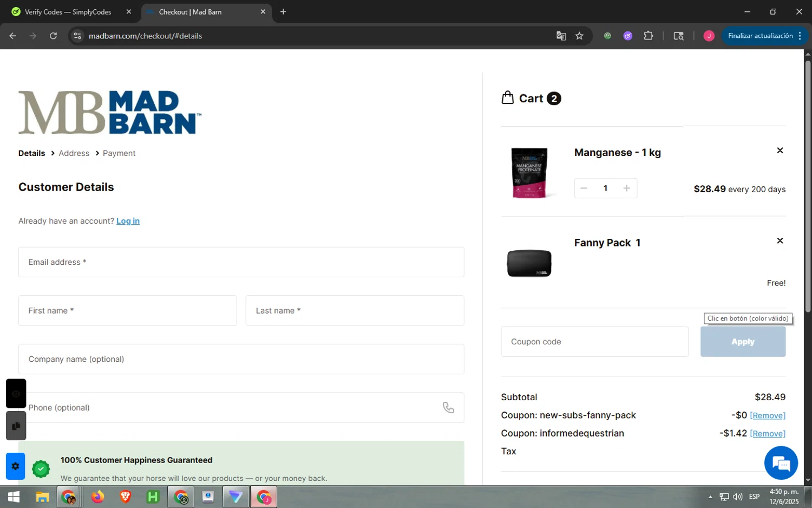Click the phone handset icon in Phone field
812x508 pixels.
click(x=448, y=407)
